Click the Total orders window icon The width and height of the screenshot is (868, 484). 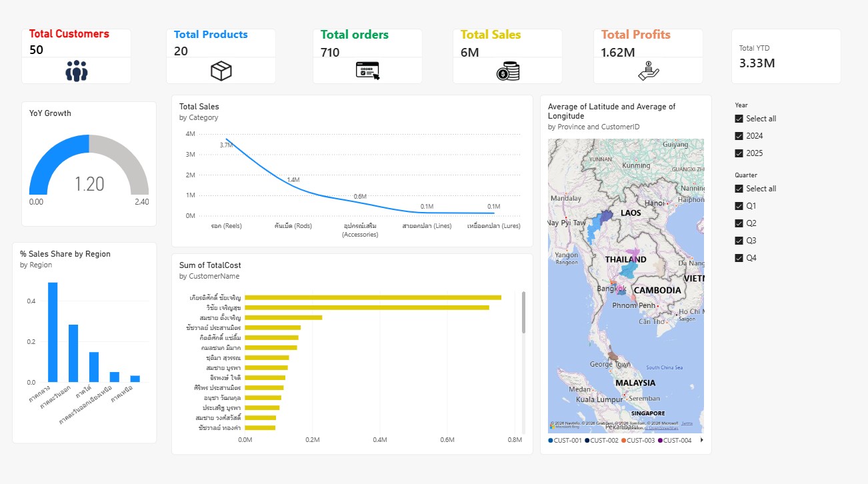coord(367,71)
